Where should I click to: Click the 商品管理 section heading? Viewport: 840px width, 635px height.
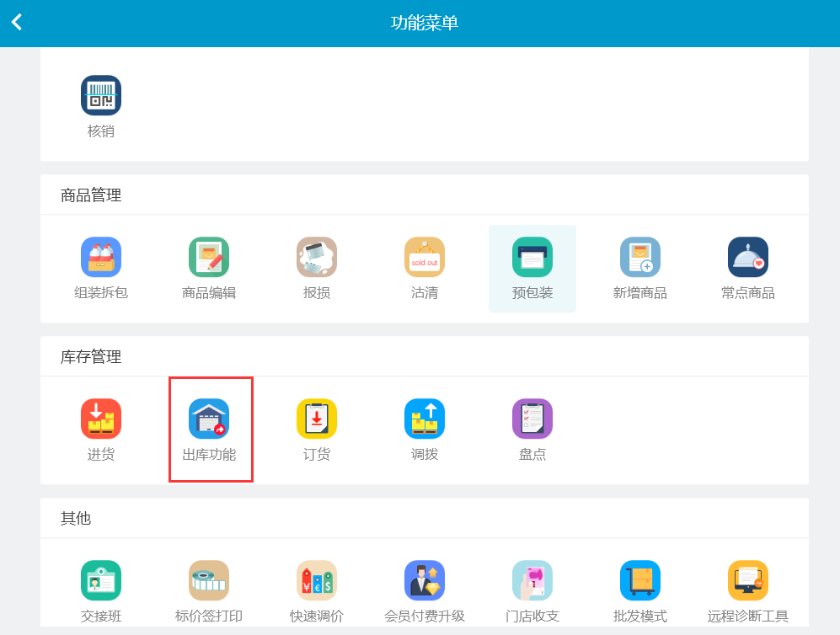[91, 195]
